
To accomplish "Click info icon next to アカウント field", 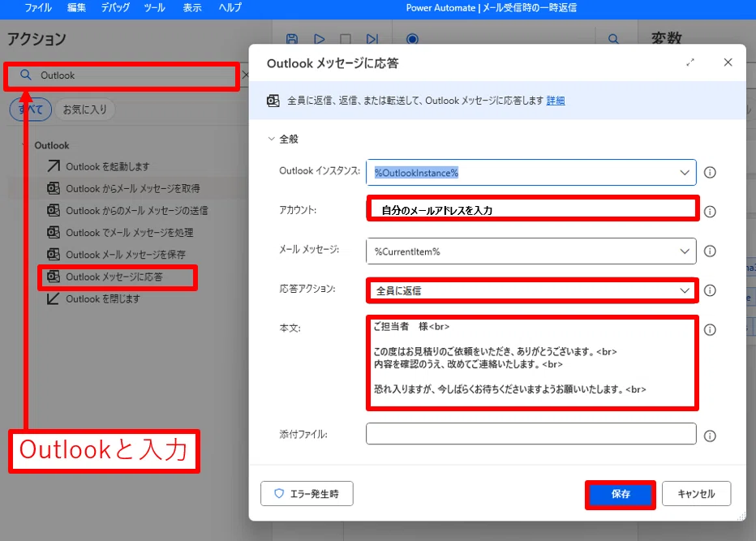I will [710, 211].
